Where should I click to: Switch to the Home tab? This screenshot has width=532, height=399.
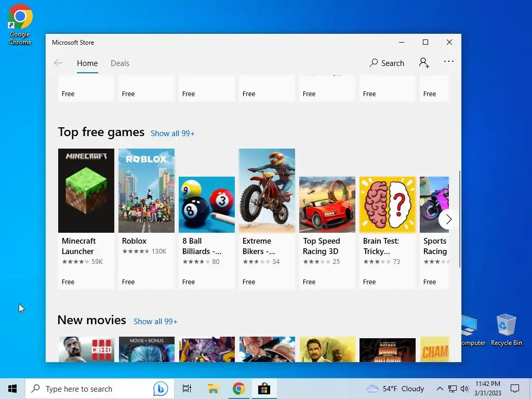coord(87,63)
